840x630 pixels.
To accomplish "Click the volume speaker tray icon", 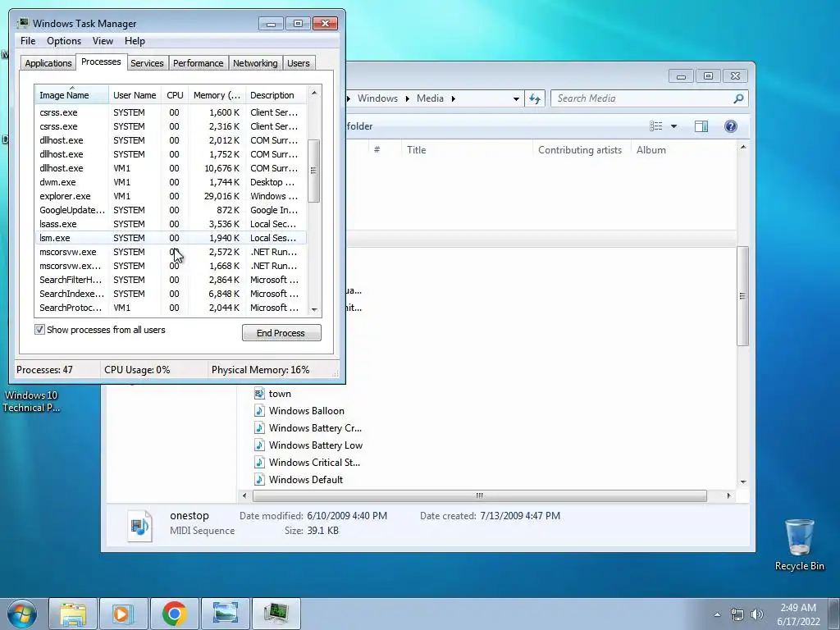I will 757,614.
